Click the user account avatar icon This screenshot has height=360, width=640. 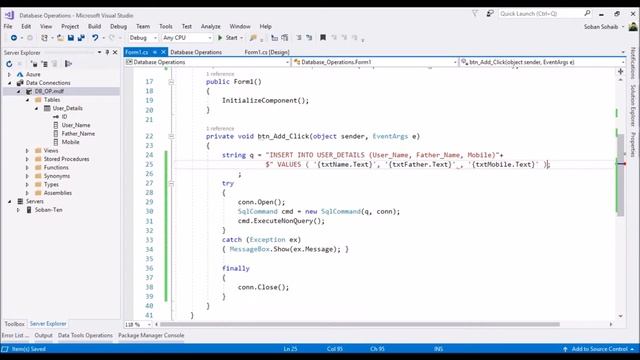[633, 27]
